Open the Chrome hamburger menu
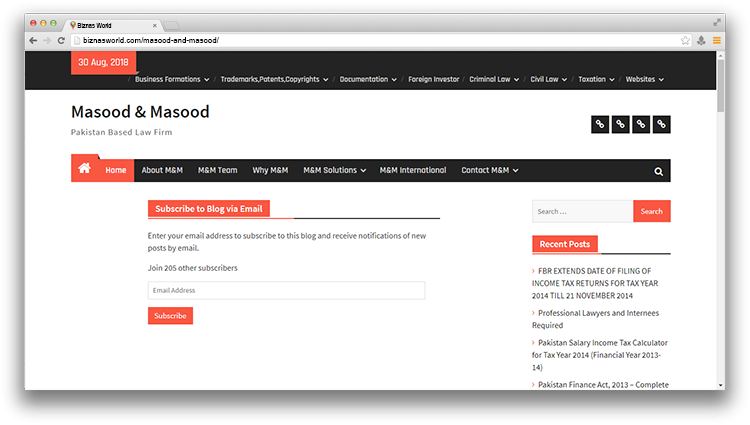750x425 pixels. point(716,40)
